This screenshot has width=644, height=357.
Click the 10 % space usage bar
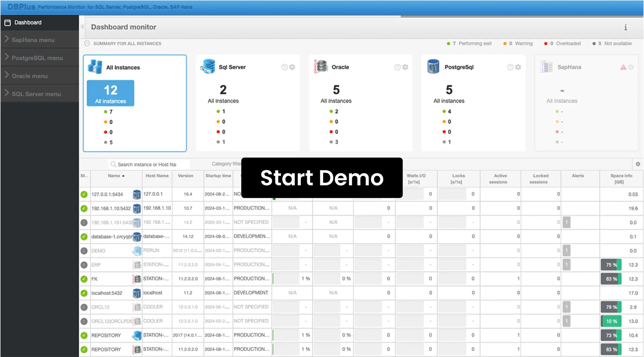611,321
